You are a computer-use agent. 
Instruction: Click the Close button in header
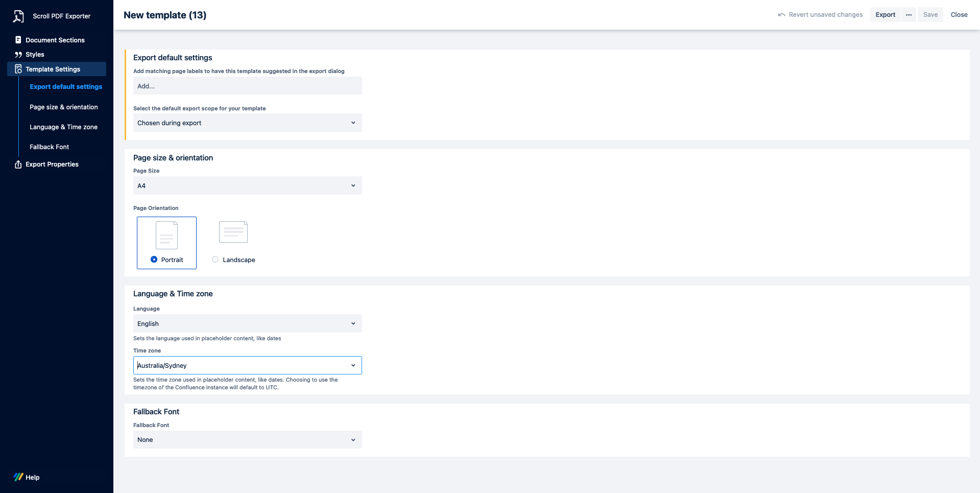pyautogui.click(x=959, y=15)
